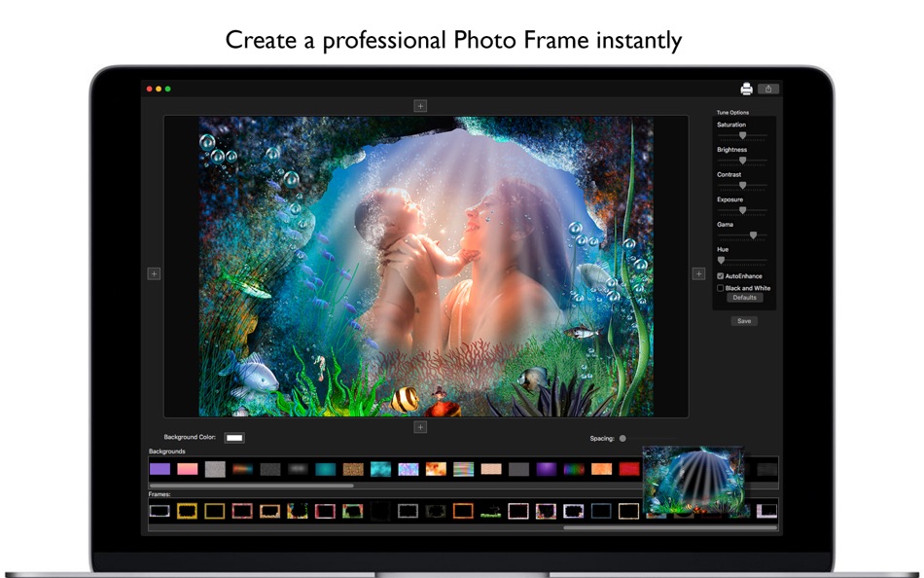Adjust the Brightness slider

(742, 161)
